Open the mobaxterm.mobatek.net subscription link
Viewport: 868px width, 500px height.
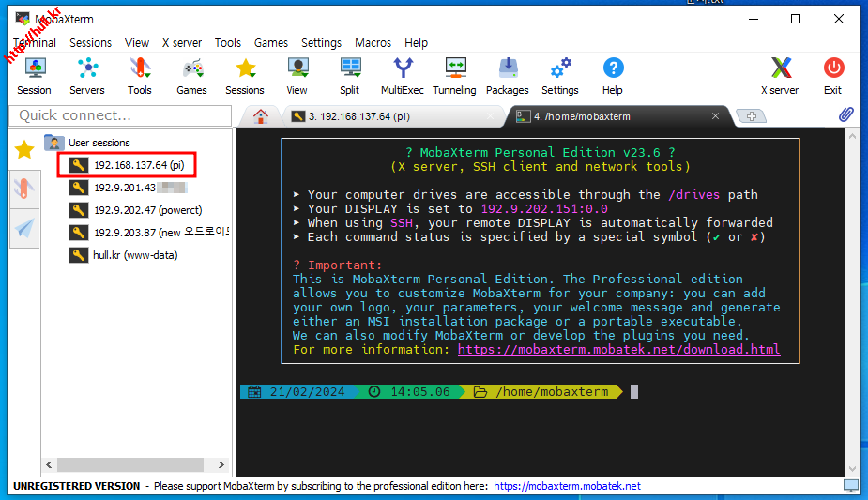(x=567, y=486)
